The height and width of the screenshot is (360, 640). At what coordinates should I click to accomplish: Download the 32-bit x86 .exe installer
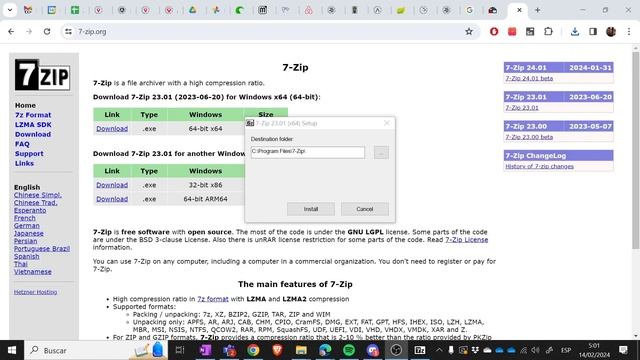112,185
